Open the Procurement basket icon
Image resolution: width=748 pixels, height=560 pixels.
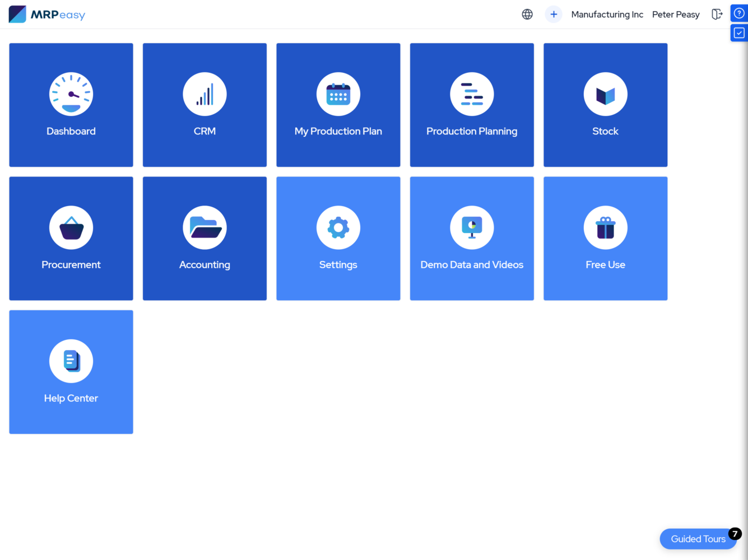pyautogui.click(x=71, y=228)
